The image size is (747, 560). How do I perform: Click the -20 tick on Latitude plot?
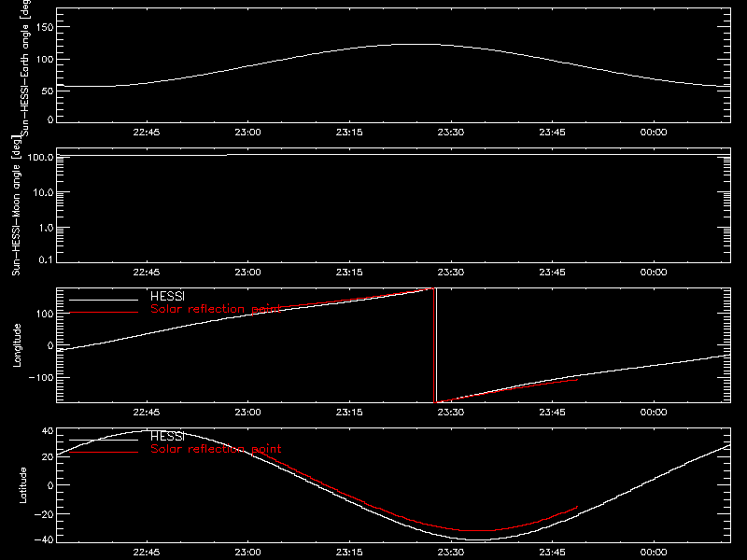(x=44, y=514)
